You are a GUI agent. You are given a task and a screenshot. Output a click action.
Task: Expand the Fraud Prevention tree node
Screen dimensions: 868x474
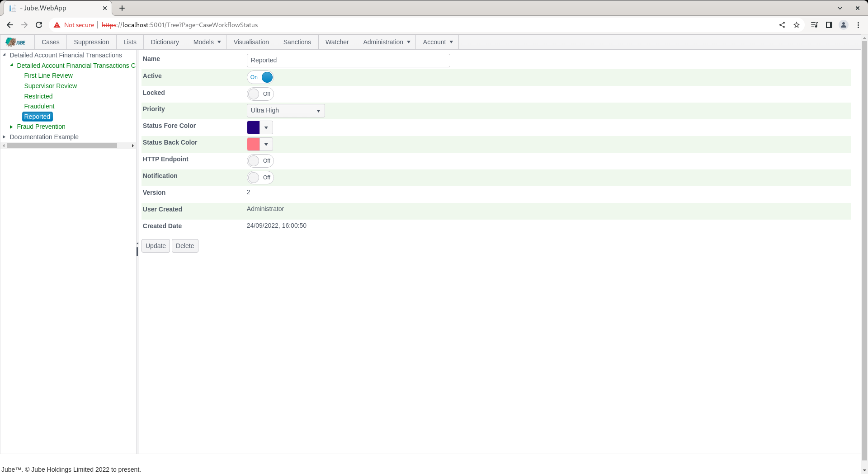[11, 127]
